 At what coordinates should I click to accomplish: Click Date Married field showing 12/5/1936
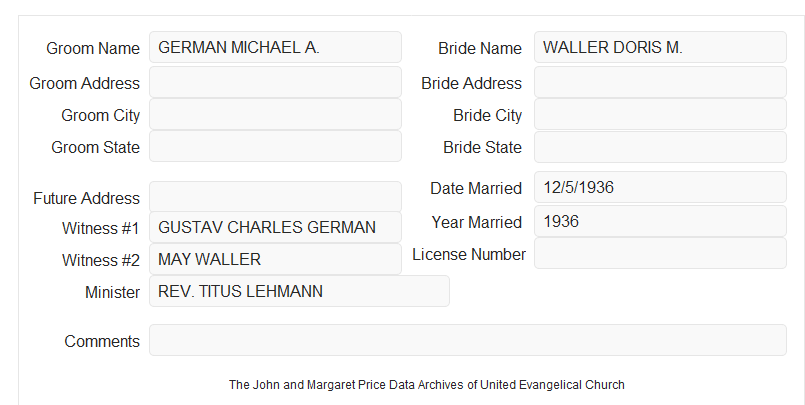(x=660, y=187)
